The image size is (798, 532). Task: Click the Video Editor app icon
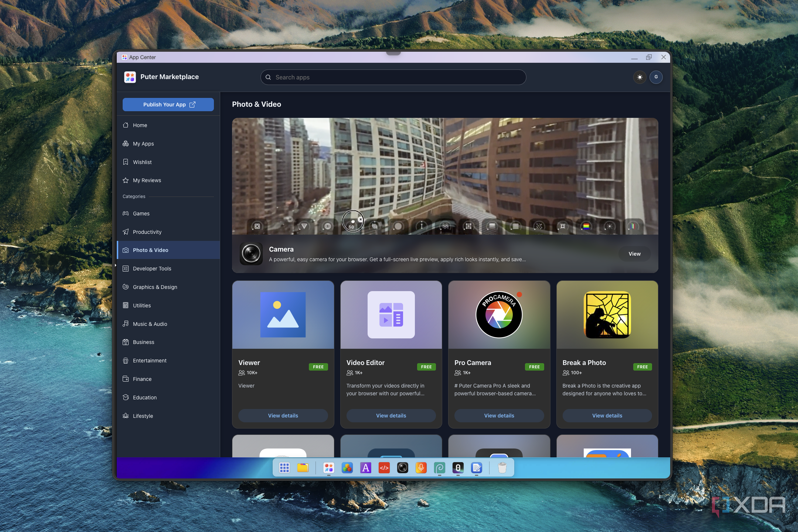pos(391,315)
